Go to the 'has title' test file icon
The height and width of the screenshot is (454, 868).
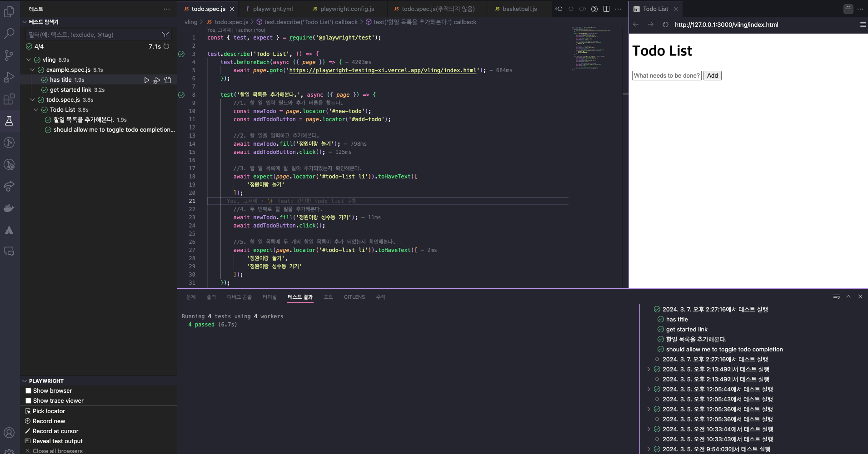(168, 80)
